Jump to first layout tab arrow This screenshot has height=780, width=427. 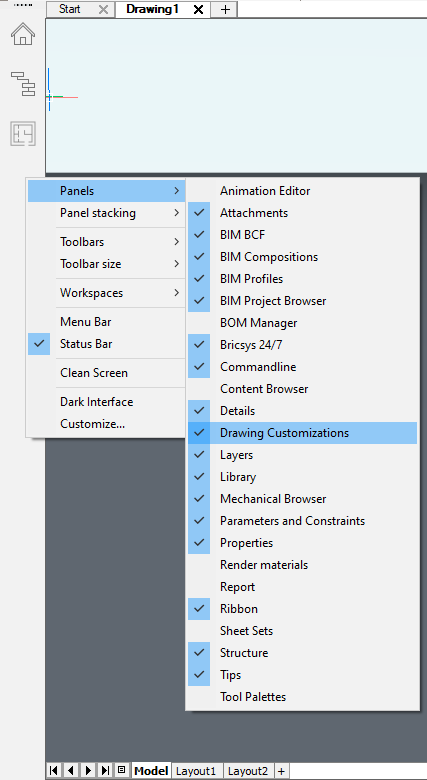tap(54, 771)
